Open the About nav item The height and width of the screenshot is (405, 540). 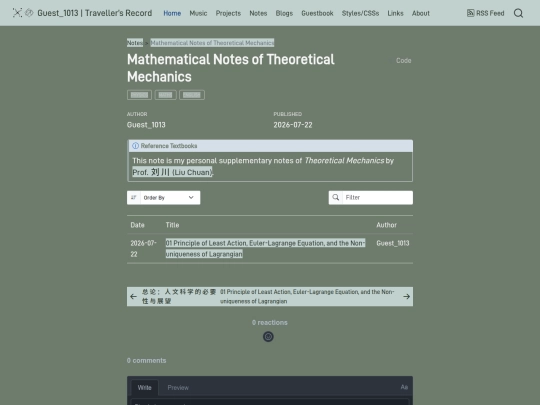(x=421, y=13)
